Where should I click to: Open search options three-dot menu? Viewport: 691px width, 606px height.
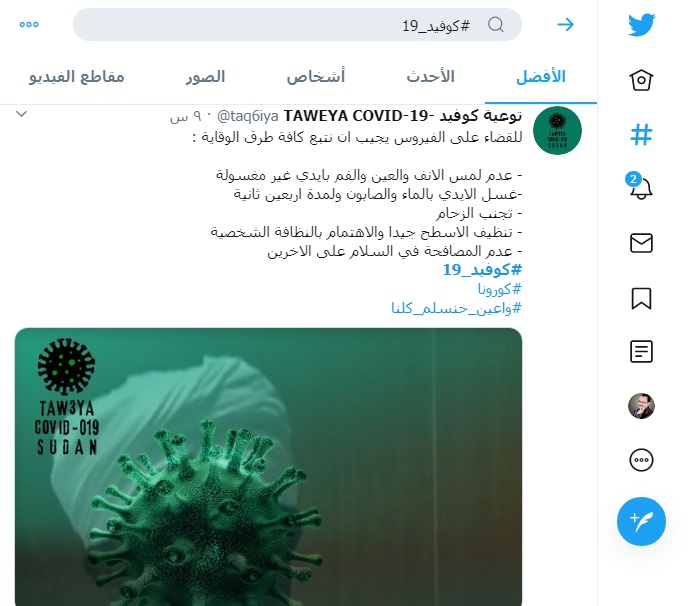(29, 25)
